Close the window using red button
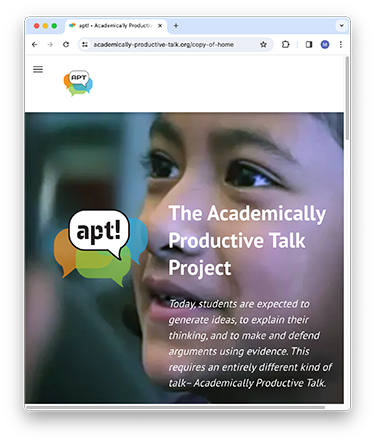Screen dimensions: 375x443 coord(37,26)
